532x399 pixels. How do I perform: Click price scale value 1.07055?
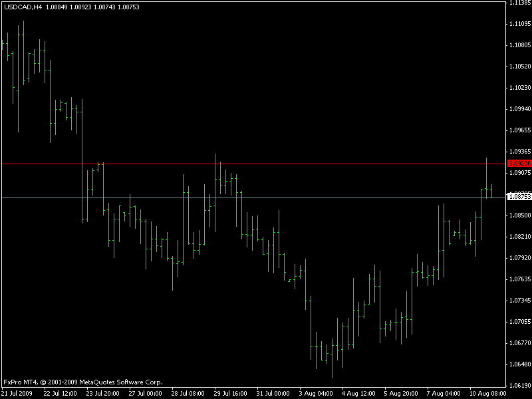click(x=520, y=322)
